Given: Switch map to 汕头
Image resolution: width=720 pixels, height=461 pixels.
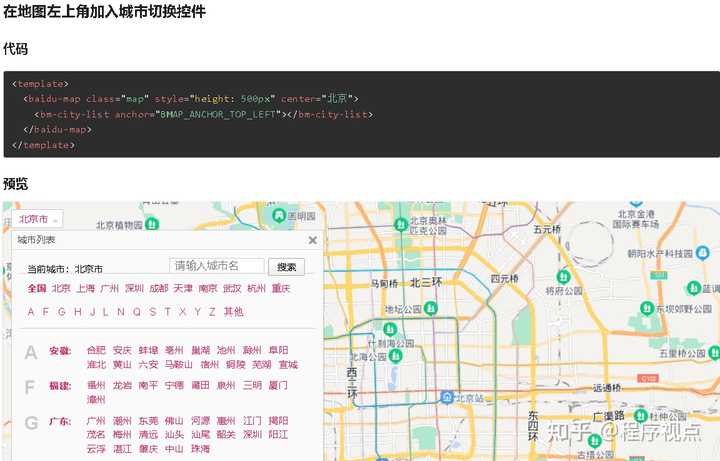Looking at the screenshot, I should point(174,434).
